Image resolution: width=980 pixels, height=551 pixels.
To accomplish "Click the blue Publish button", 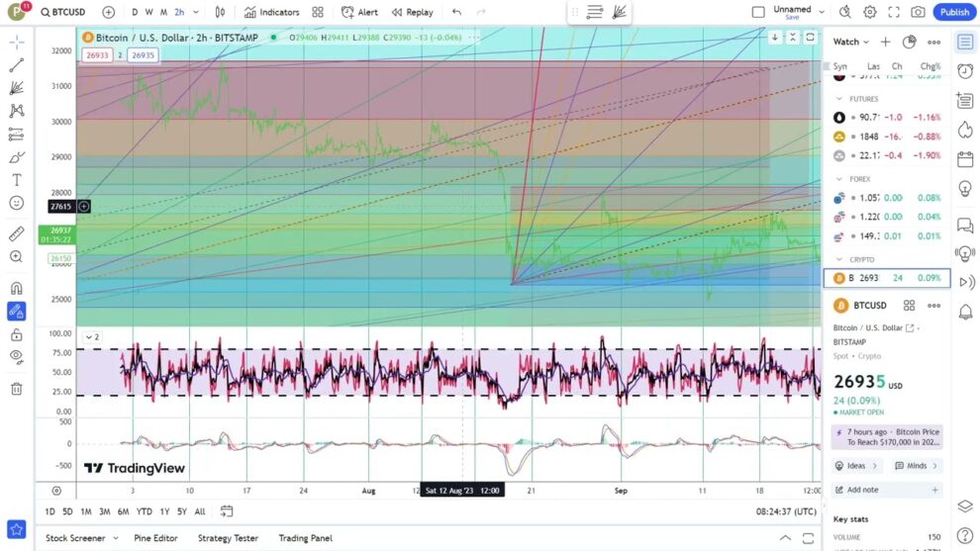I will coord(954,12).
